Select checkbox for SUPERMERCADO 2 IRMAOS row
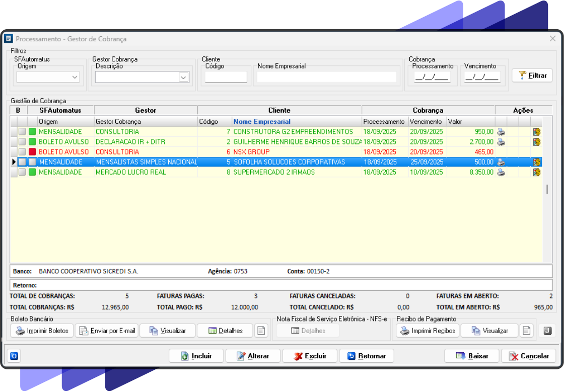The width and height of the screenshot is (564, 392). pyautogui.click(x=22, y=172)
